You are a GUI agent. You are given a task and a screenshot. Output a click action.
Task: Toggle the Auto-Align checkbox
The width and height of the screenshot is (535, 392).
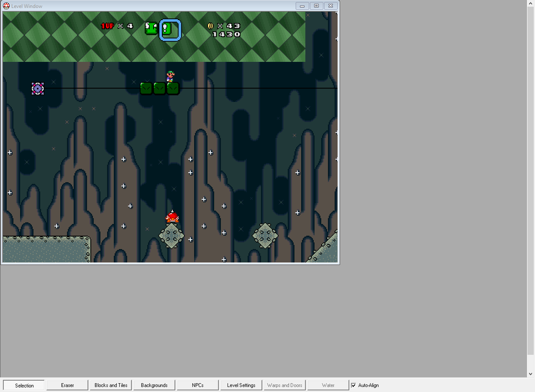[354, 385]
